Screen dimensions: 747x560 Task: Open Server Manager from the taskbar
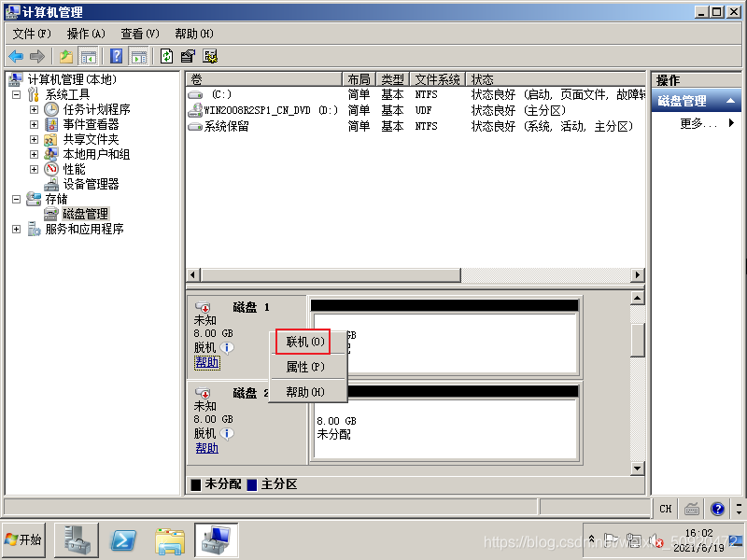77,539
